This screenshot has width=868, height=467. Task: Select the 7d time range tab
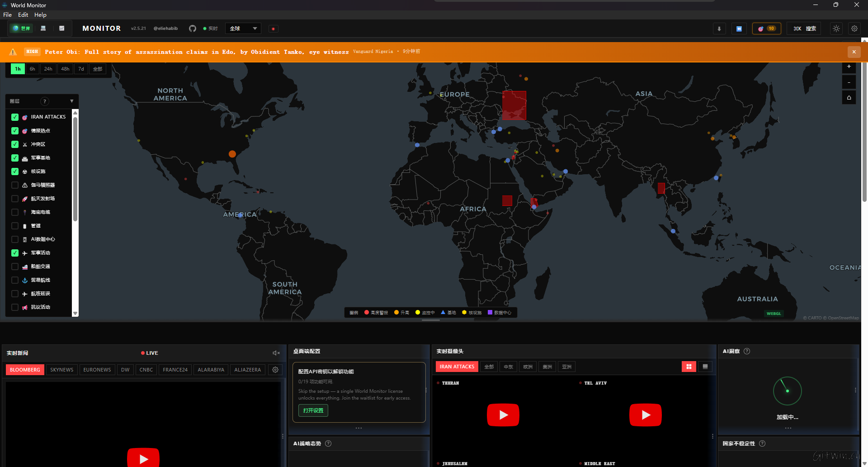81,69
